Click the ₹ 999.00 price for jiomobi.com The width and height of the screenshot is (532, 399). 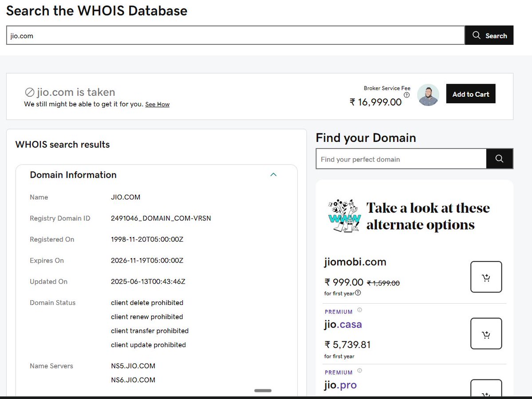(x=344, y=282)
